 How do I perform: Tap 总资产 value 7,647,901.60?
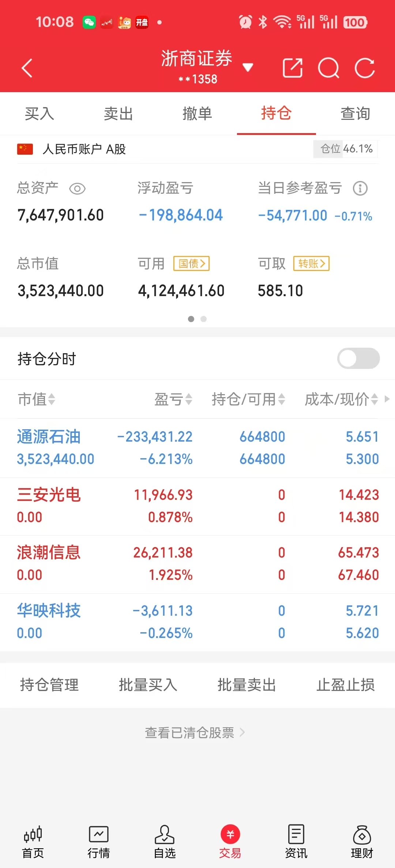click(x=61, y=215)
